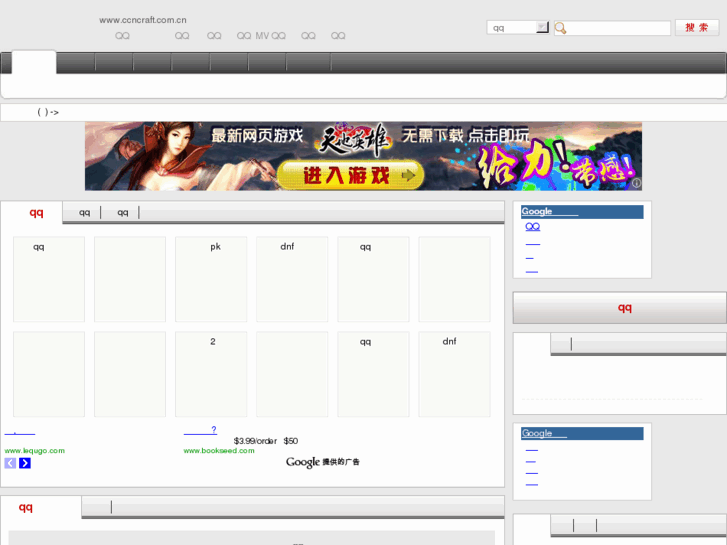Show next ads with the blue right arrow
Viewport: 727px width, 545px height.
(x=25, y=463)
